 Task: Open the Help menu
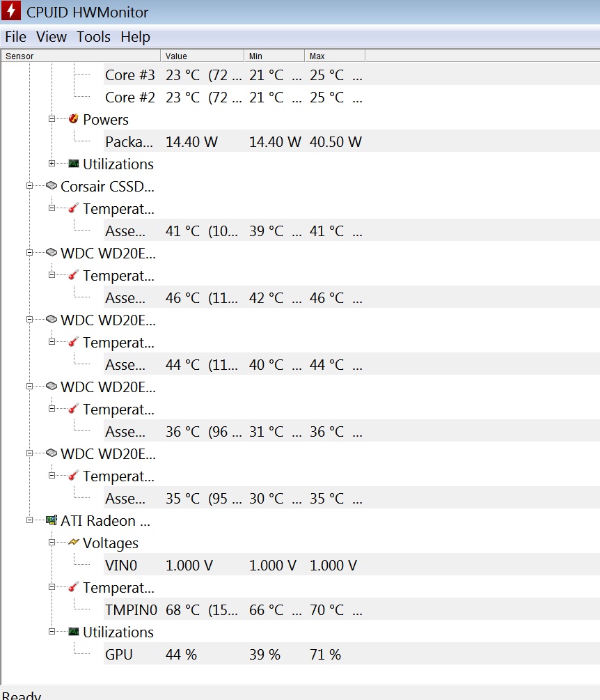tap(135, 37)
